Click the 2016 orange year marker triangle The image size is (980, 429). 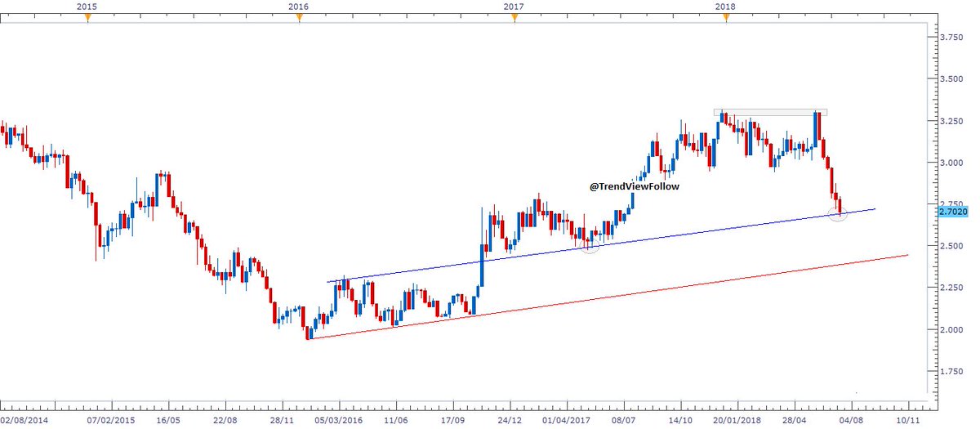click(300, 18)
